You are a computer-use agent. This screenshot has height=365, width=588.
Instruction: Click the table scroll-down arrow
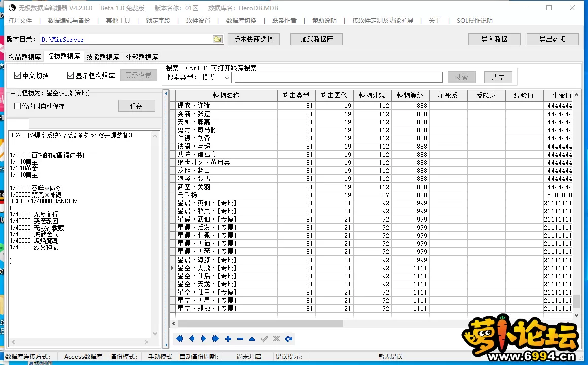click(577, 315)
